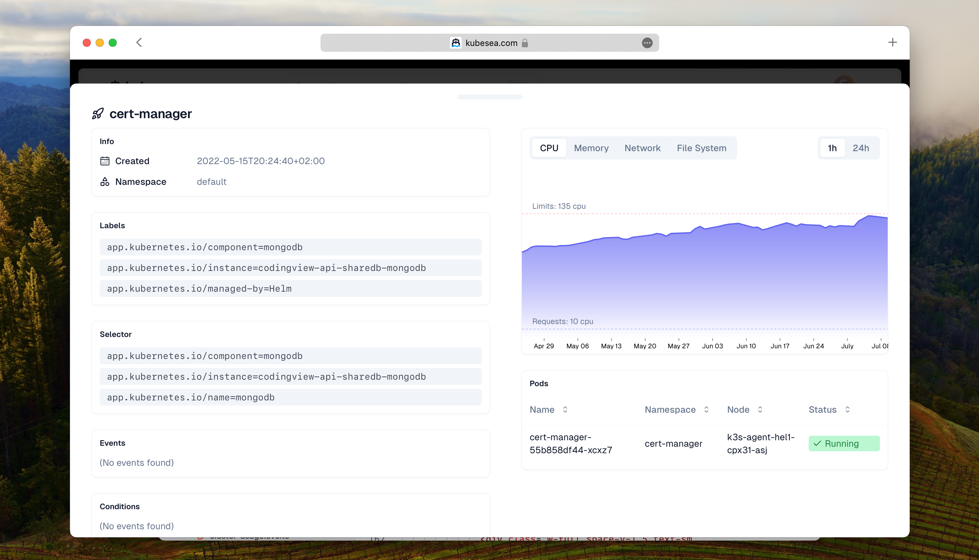
Task: Click the checkmark icon in Running badge
Action: tap(817, 443)
